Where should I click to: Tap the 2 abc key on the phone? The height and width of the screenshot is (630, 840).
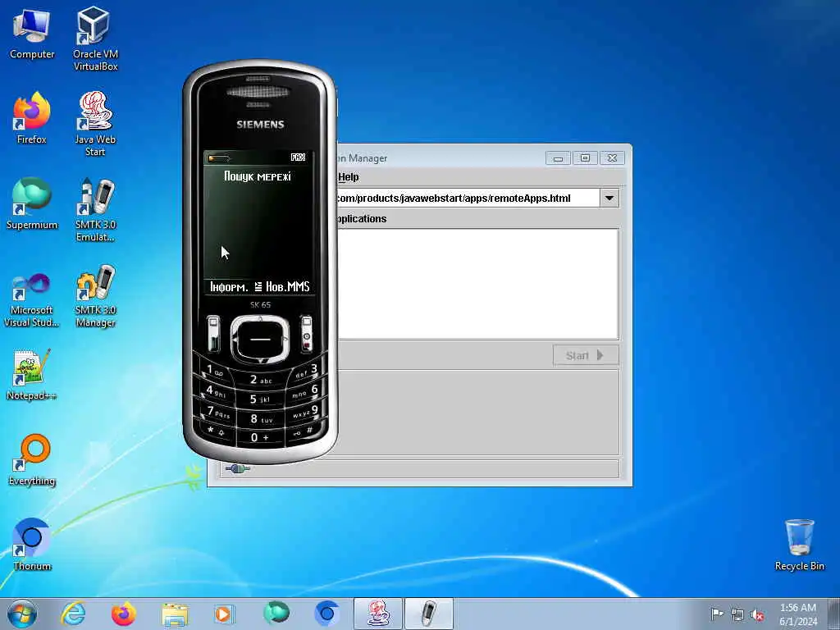pyautogui.click(x=260, y=380)
